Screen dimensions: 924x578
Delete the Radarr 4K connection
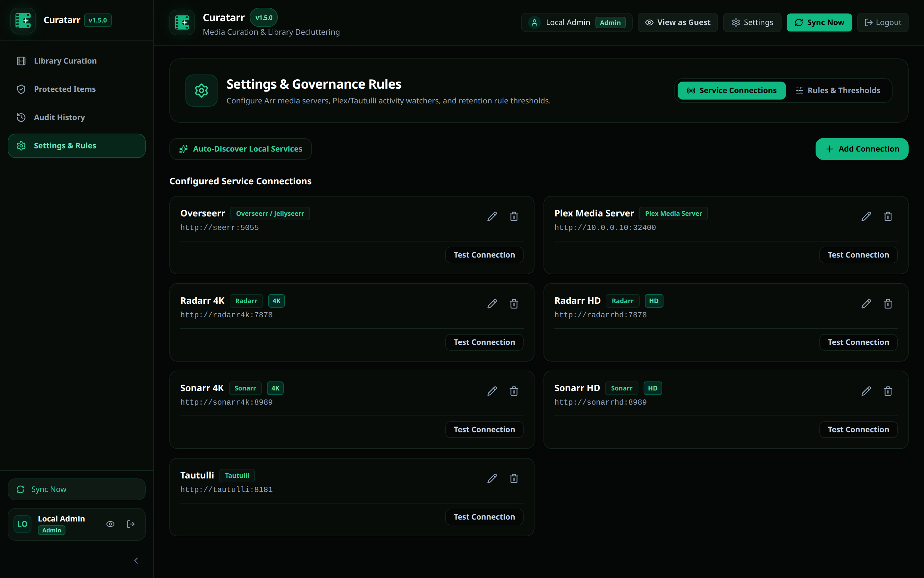tap(514, 304)
